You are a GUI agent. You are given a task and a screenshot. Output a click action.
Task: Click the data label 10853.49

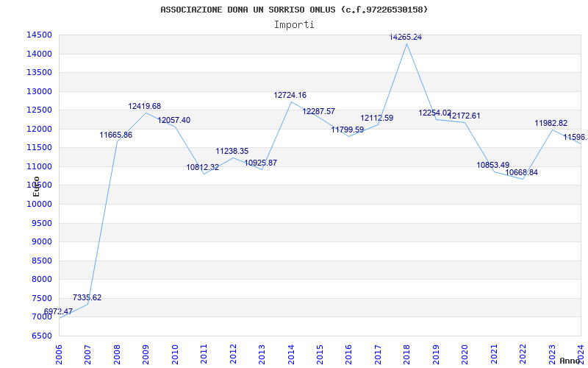[x=493, y=165]
